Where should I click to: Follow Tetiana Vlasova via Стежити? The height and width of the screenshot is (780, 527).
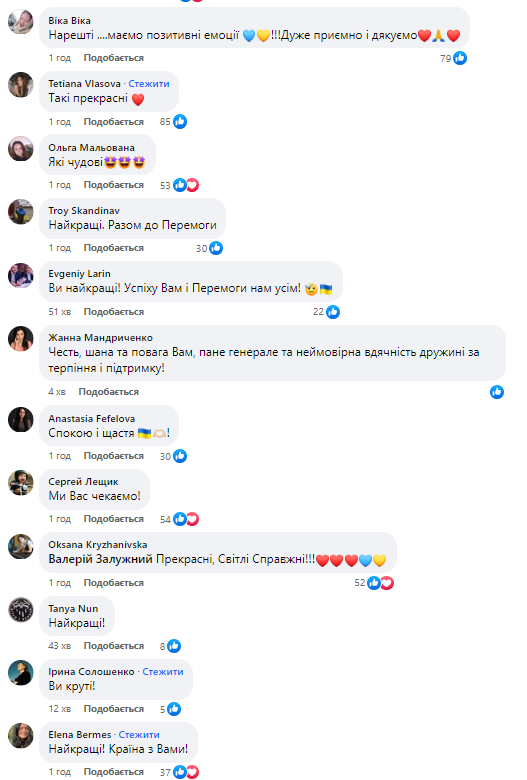(149, 84)
